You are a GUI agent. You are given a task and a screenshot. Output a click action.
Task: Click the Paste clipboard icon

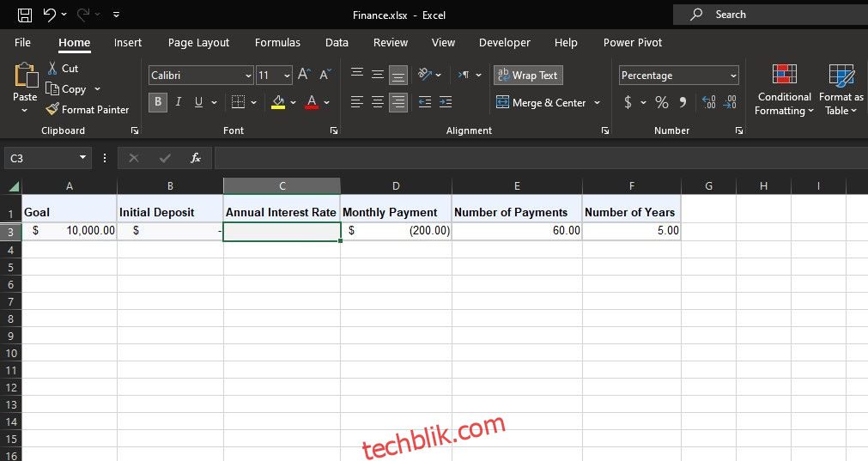pyautogui.click(x=26, y=76)
